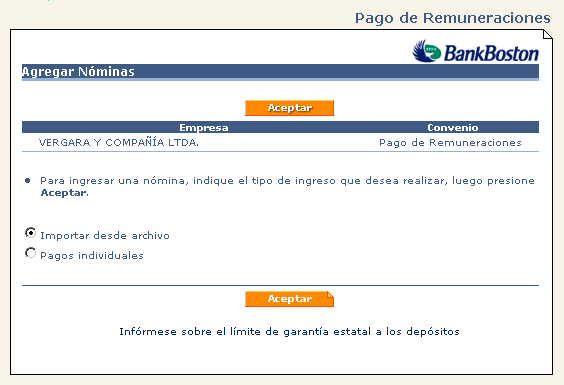Click Pago de Remuneraciones table cell
Screen dimensions: 564x385
(x=450, y=143)
